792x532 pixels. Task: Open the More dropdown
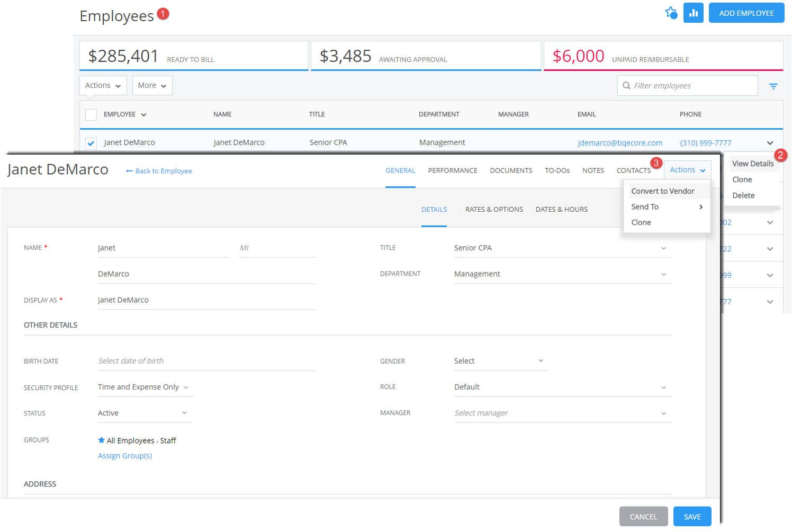(152, 85)
